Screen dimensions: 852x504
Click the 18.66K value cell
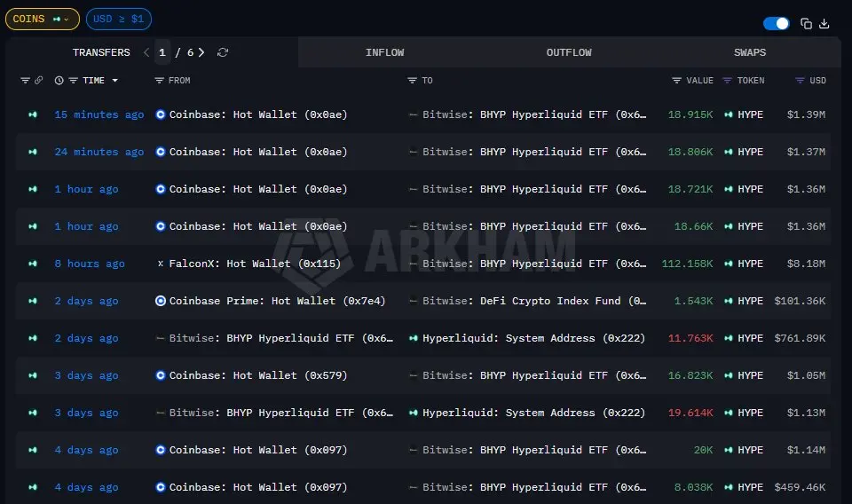[693, 226]
